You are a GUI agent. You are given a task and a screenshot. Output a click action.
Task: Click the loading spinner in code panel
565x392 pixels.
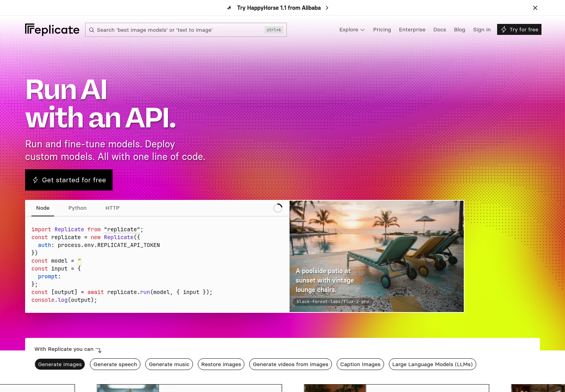(x=278, y=208)
